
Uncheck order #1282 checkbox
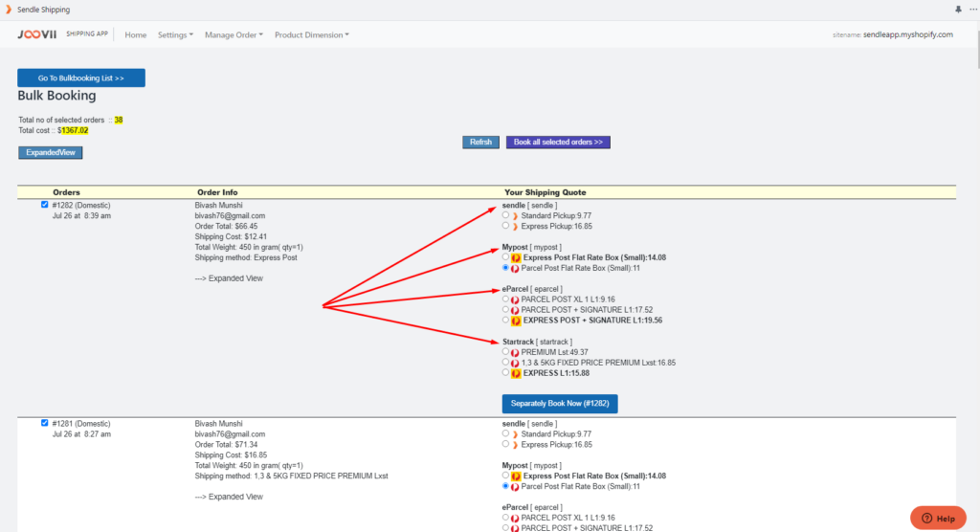(x=44, y=205)
